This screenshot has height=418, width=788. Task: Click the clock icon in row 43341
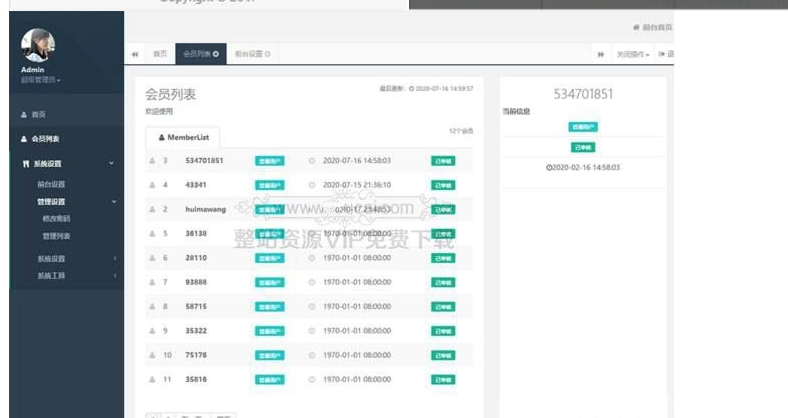tap(312, 185)
